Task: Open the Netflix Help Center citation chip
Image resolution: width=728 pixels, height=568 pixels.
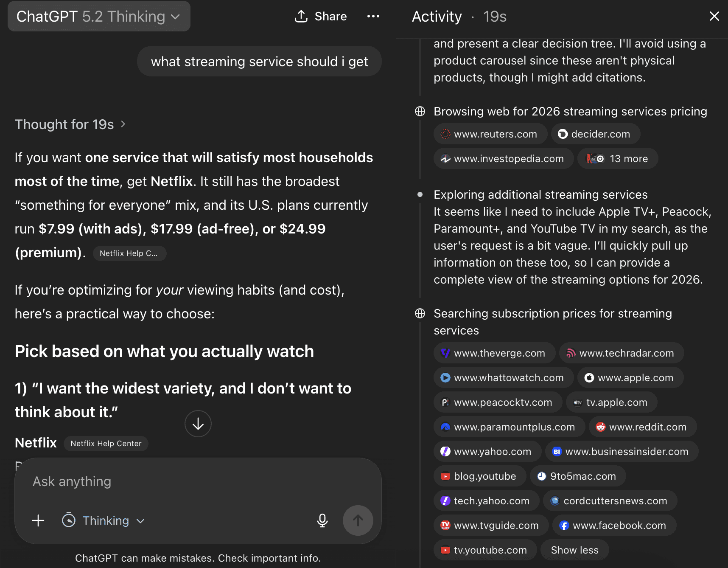Action: [106, 443]
